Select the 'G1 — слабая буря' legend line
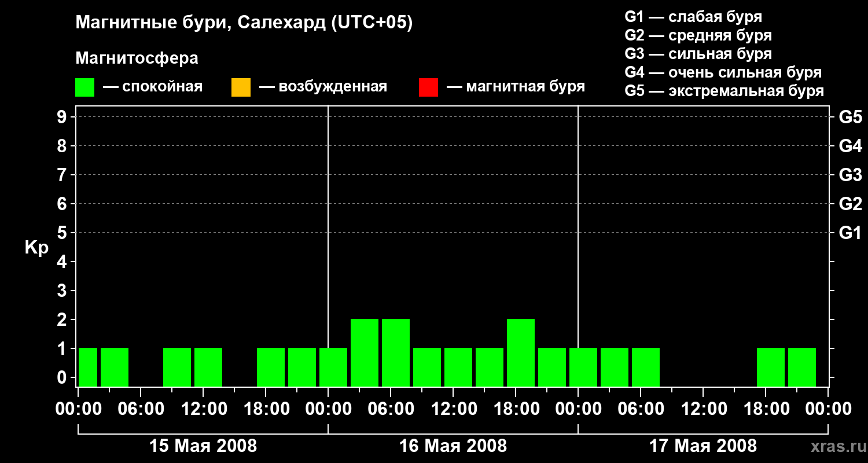The image size is (868, 463). (x=693, y=17)
